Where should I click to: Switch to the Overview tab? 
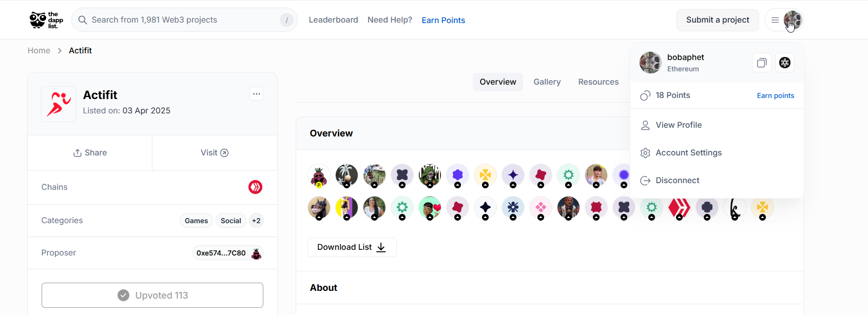pos(498,82)
